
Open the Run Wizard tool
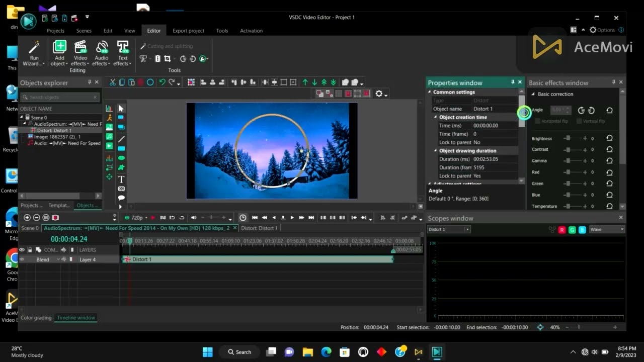pyautogui.click(x=34, y=53)
